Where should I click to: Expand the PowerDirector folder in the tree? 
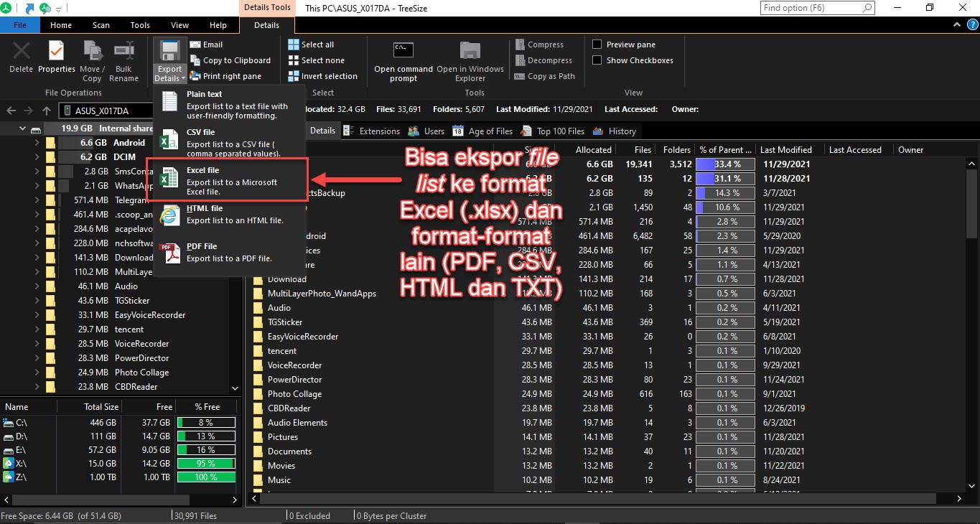coord(37,358)
